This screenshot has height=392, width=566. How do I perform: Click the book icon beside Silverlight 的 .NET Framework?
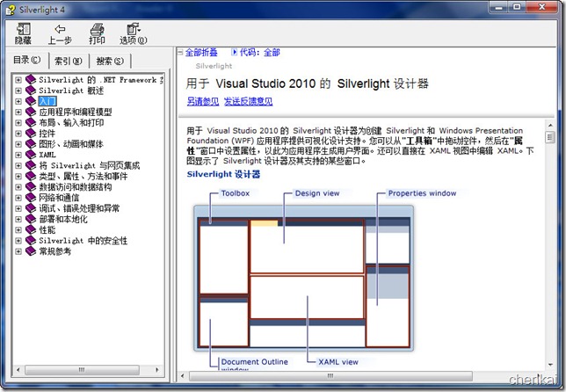(31, 80)
